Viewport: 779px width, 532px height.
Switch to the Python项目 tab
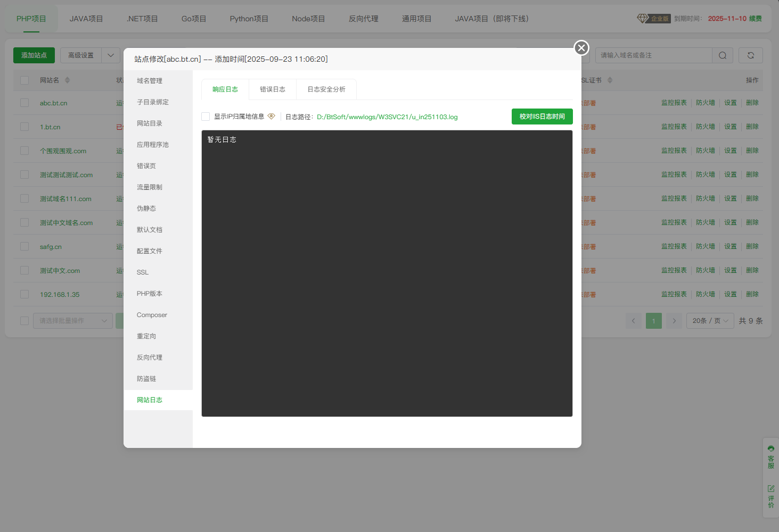pos(249,18)
